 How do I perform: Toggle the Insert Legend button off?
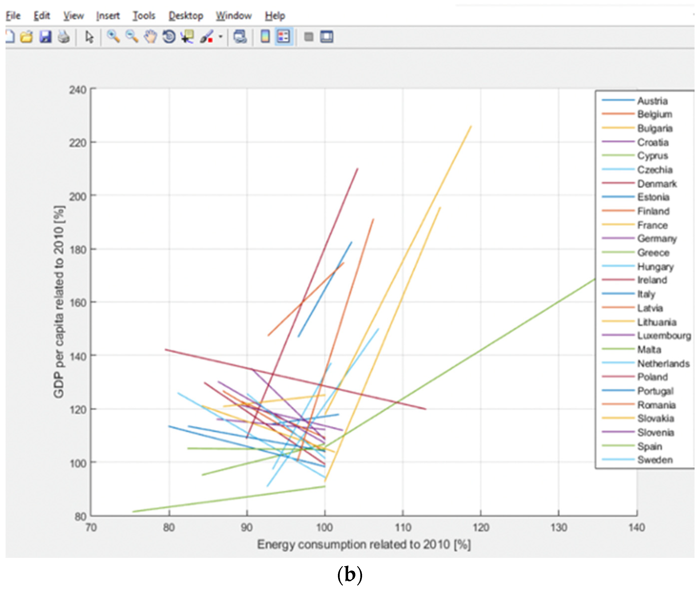pyautogui.click(x=284, y=36)
